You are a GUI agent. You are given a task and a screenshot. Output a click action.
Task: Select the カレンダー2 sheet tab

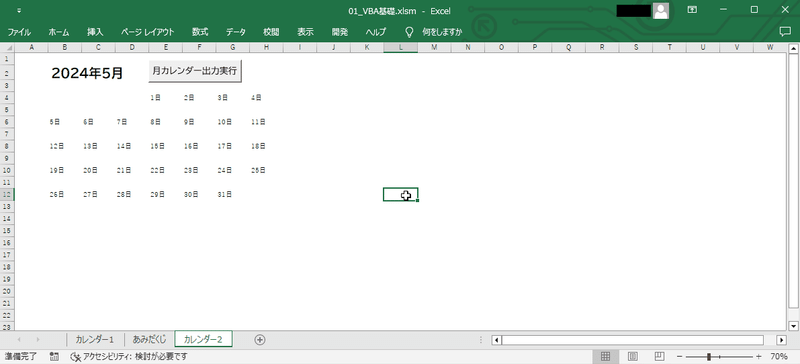coord(203,339)
